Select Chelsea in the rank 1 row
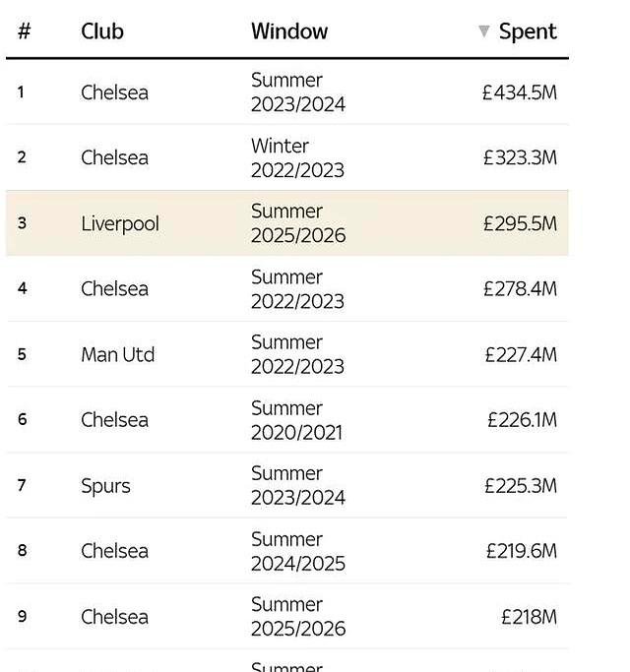The image size is (630, 672). click(114, 92)
